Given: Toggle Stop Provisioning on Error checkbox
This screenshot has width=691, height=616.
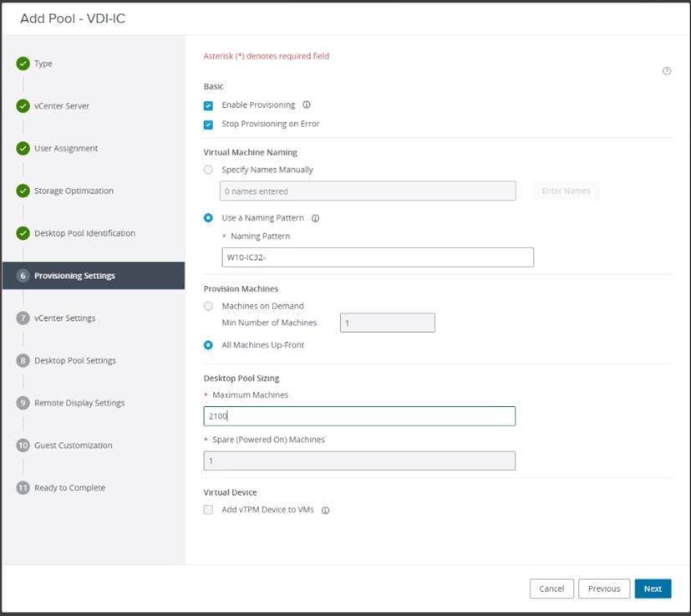Looking at the screenshot, I should [209, 125].
